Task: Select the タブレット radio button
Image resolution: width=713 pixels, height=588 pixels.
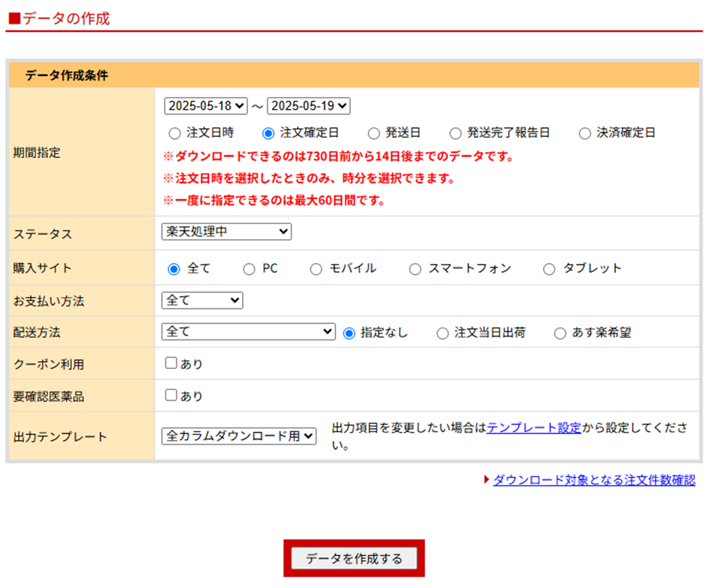Action: (x=549, y=269)
